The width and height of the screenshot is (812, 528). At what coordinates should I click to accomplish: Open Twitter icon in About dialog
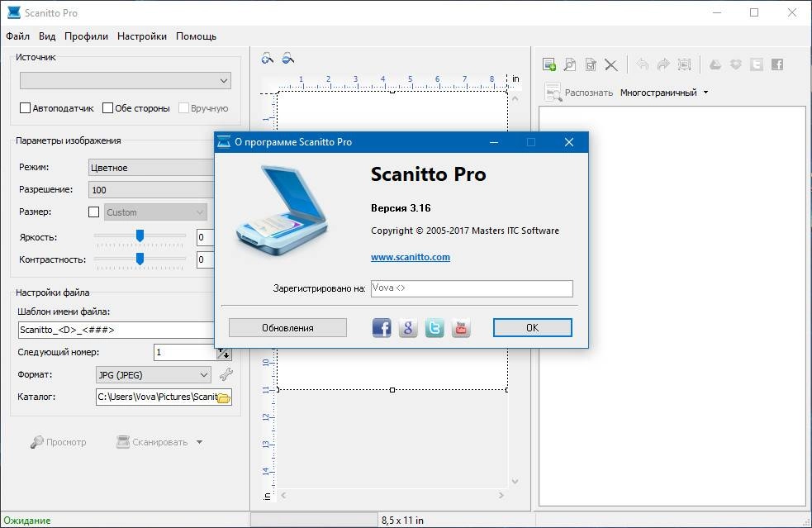[x=434, y=328]
